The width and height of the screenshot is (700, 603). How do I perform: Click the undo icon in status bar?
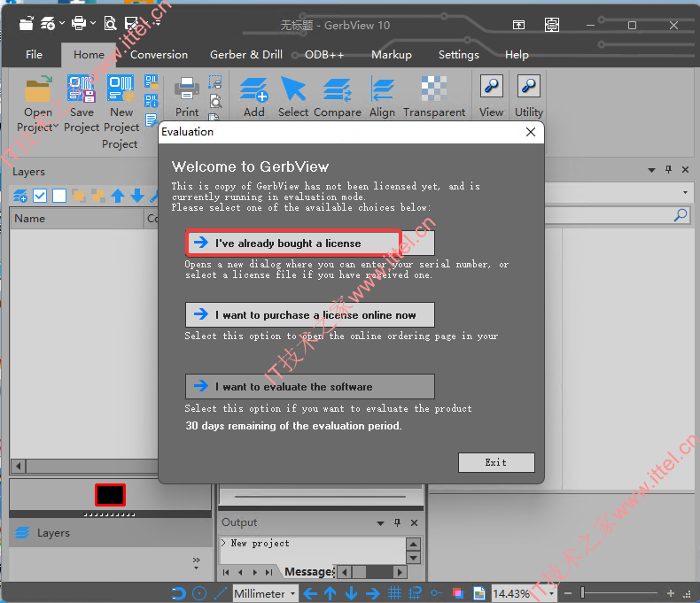[179, 593]
